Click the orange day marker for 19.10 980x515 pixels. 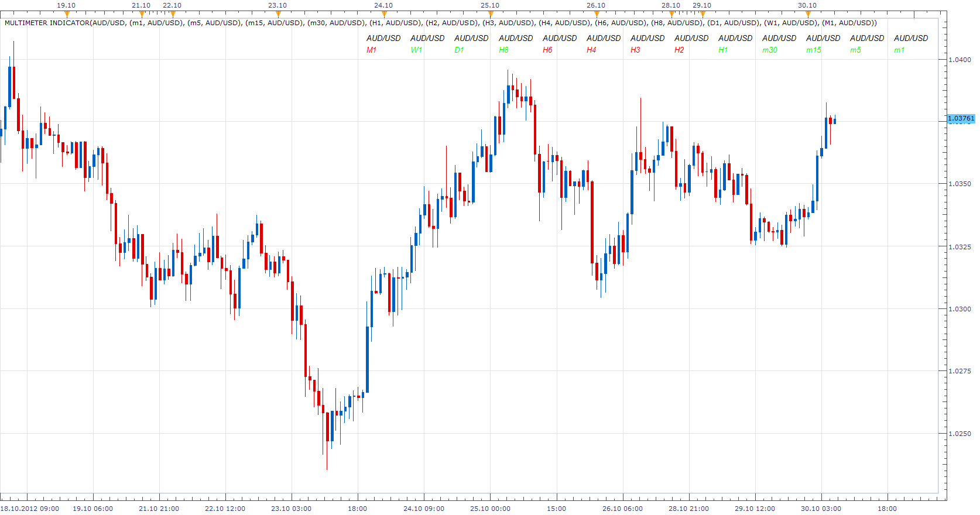(x=67, y=13)
